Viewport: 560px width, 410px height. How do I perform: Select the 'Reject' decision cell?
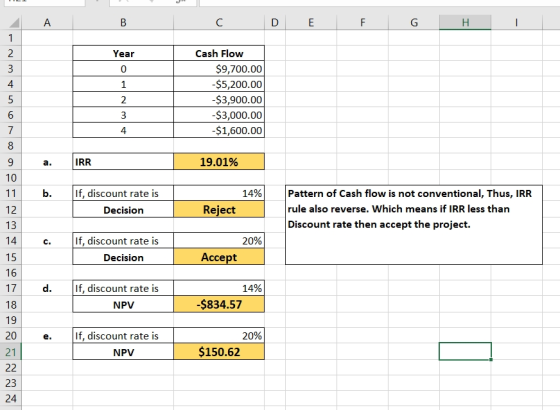click(x=219, y=210)
